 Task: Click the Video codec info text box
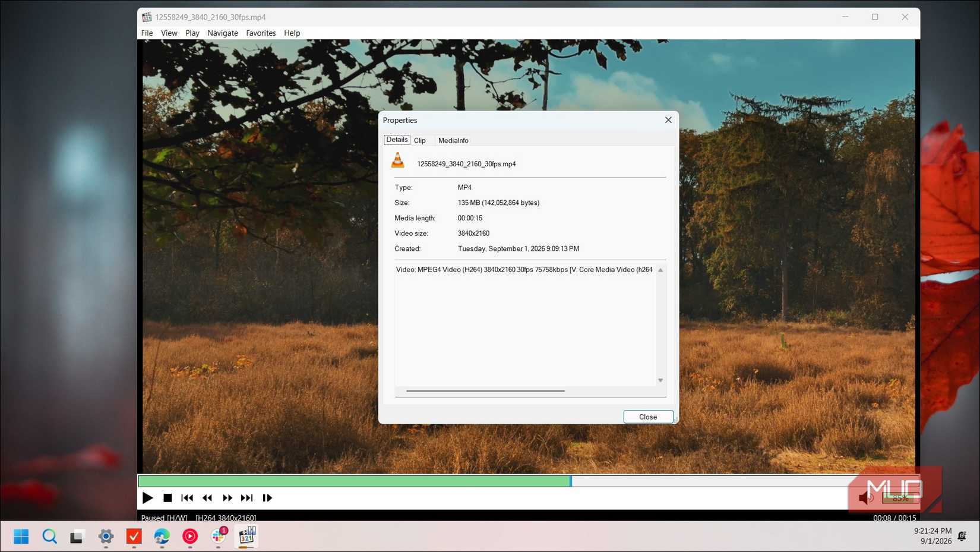pos(525,325)
